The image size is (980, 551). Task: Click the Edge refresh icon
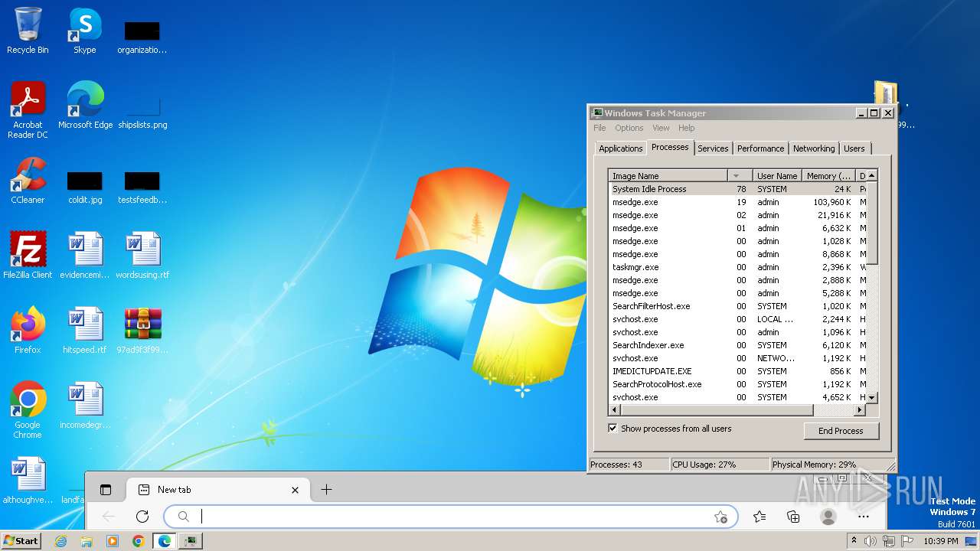(x=142, y=517)
